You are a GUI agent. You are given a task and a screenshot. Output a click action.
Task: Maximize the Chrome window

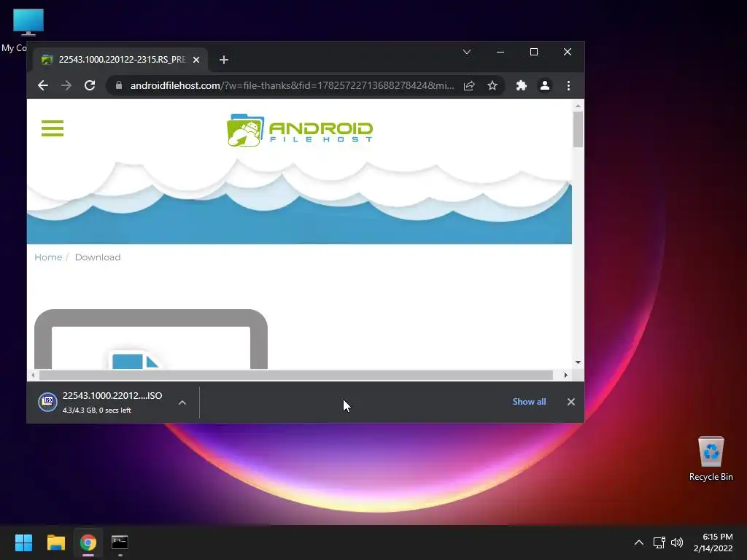tap(534, 52)
